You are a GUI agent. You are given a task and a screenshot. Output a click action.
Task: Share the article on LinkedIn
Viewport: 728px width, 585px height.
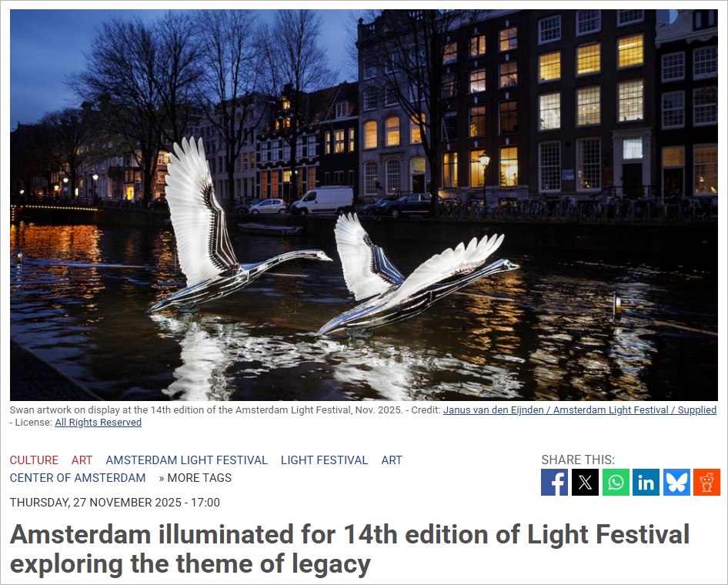(x=646, y=482)
